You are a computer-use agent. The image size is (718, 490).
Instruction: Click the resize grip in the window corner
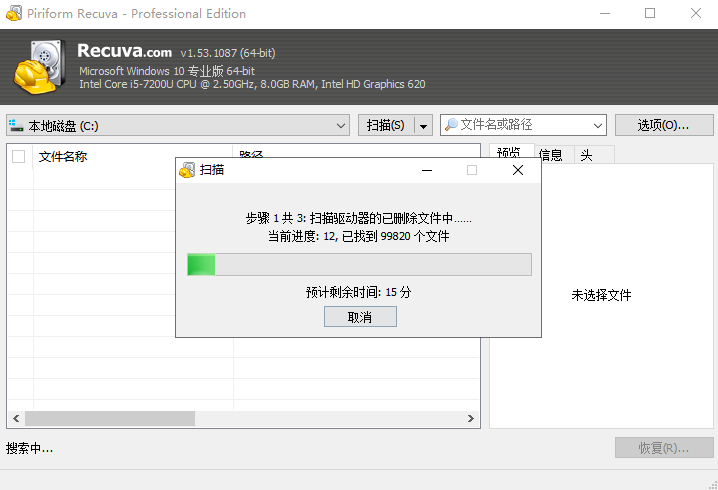point(713,485)
